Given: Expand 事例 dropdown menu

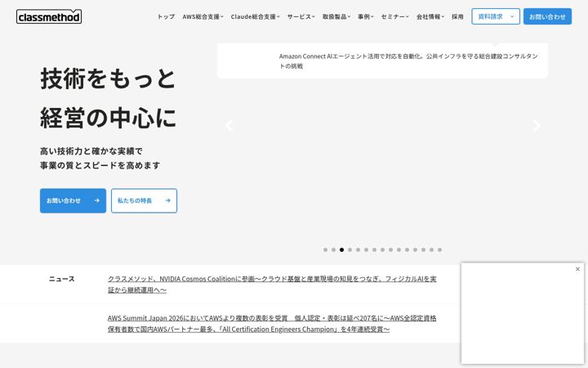Looking at the screenshot, I should click(x=366, y=16).
